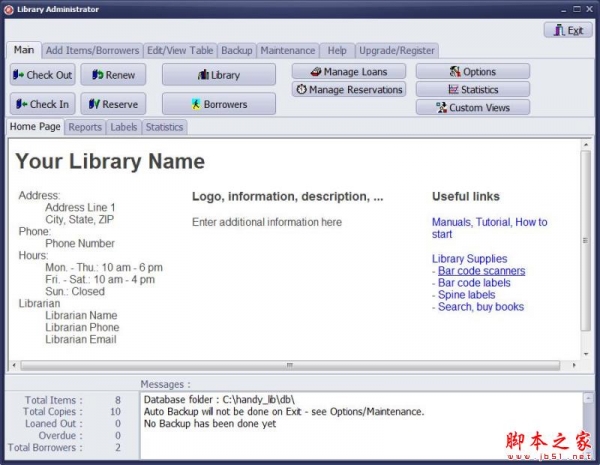This screenshot has width=600, height=465.
Task: Click the Manage Loans icon
Action: click(316, 72)
